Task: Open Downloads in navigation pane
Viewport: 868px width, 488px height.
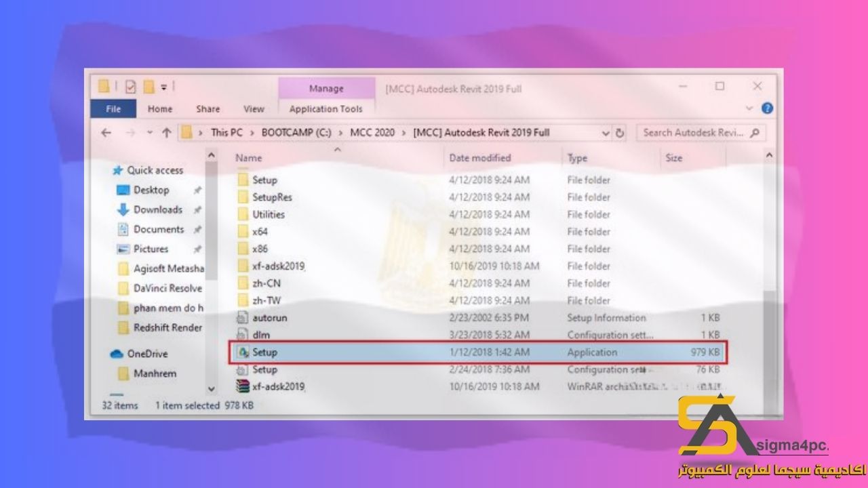Action: 158,210
